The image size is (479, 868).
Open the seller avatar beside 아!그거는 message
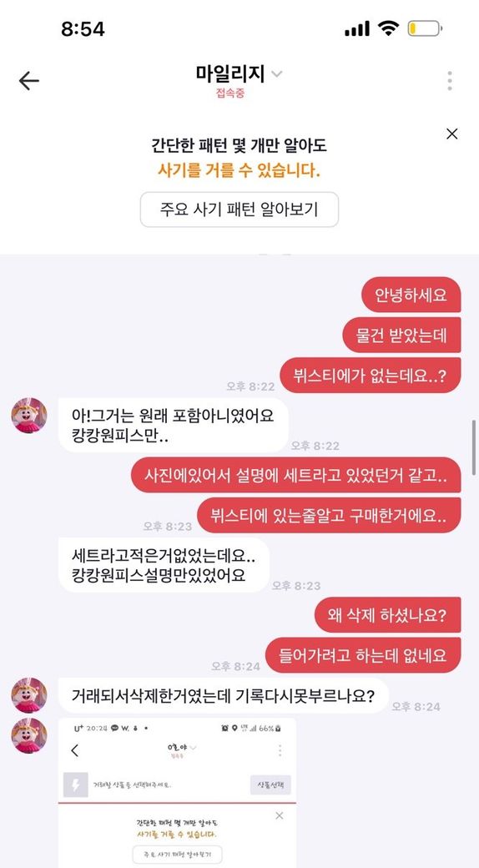(29, 415)
